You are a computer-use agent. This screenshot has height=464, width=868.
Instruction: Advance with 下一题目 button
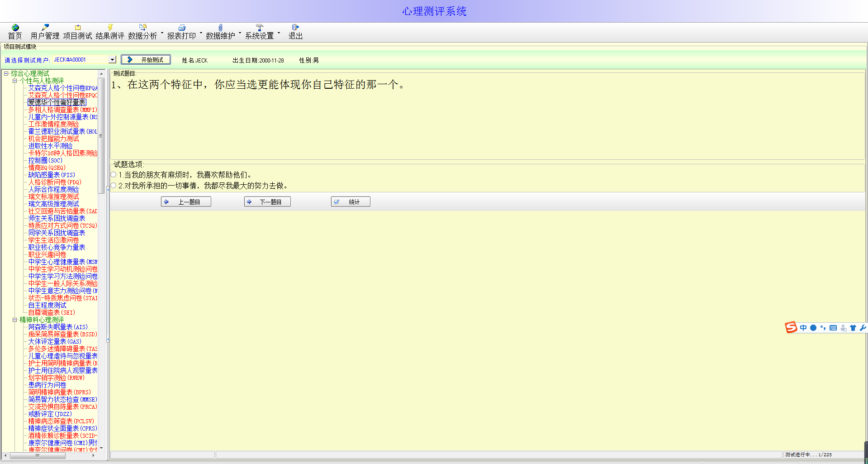click(x=267, y=202)
